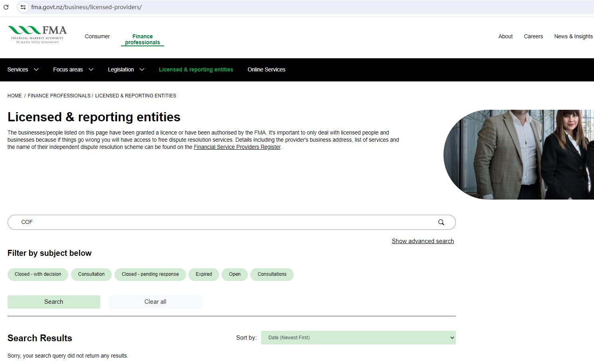The height and width of the screenshot is (364, 594).
Task: Open Online Services in the nav bar
Action: pyautogui.click(x=266, y=69)
